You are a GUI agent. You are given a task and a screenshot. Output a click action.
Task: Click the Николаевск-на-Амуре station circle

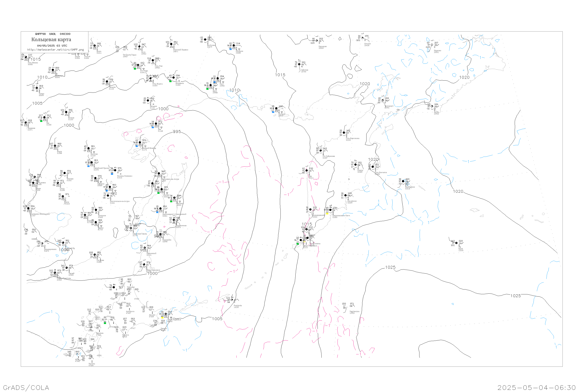click(159, 173)
